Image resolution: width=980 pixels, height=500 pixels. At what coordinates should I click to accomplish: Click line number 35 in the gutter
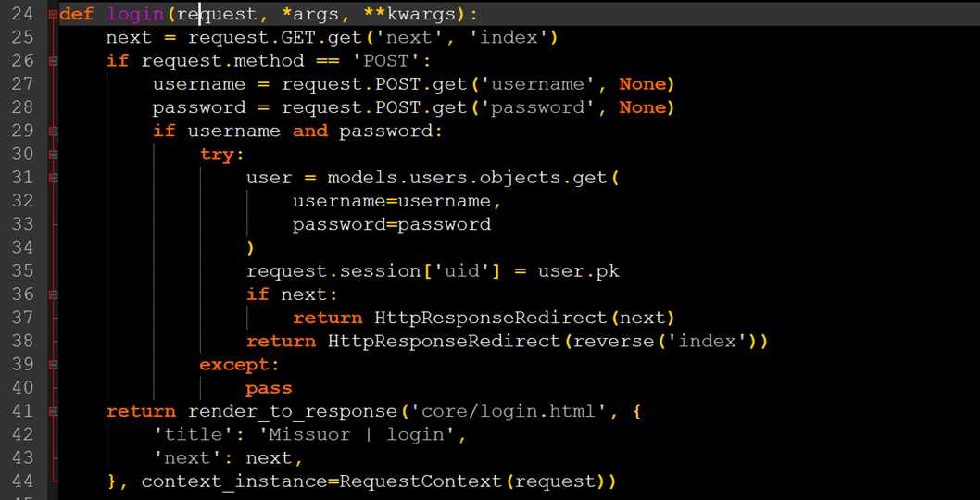(x=22, y=271)
